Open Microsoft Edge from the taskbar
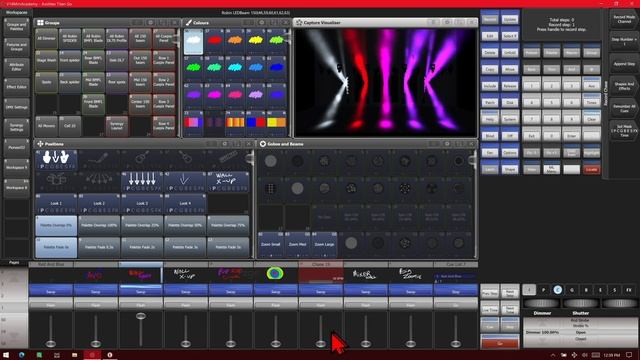Image resolution: width=640 pixels, height=360 pixels. tap(21, 355)
